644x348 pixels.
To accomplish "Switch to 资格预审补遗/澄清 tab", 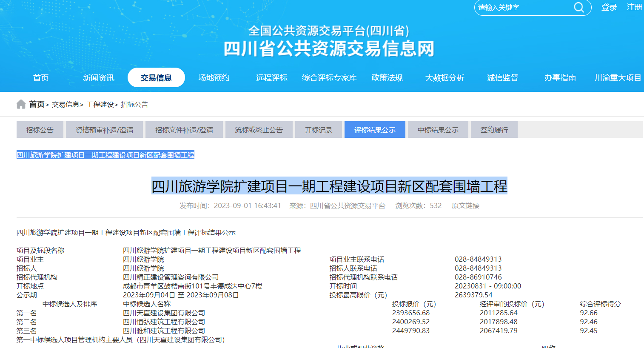I will click(104, 130).
